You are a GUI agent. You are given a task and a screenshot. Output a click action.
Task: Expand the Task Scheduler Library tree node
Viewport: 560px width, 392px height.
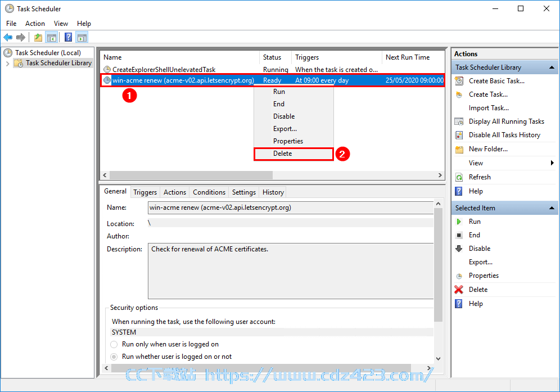[x=7, y=64]
